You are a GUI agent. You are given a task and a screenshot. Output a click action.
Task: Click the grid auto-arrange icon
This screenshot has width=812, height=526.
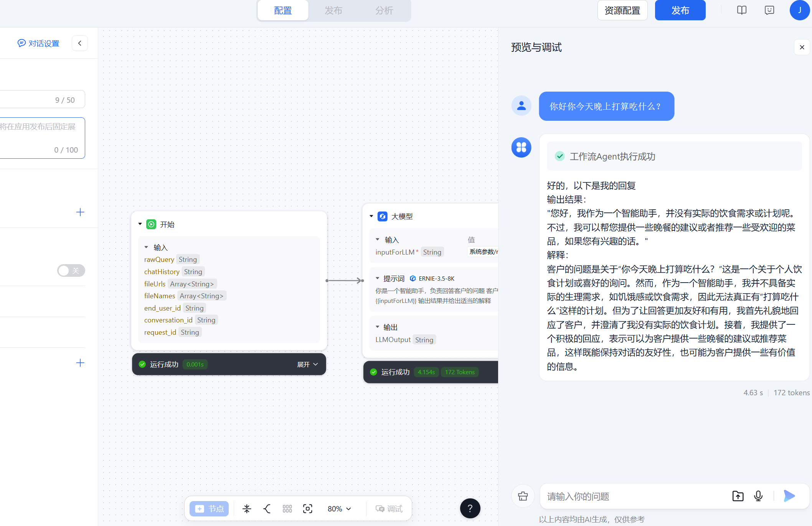point(287,509)
